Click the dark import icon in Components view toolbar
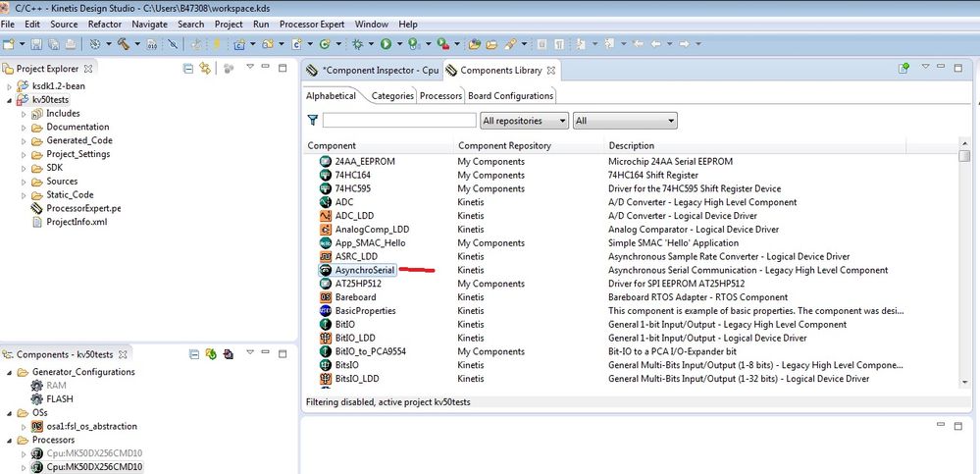 coord(229,354)
